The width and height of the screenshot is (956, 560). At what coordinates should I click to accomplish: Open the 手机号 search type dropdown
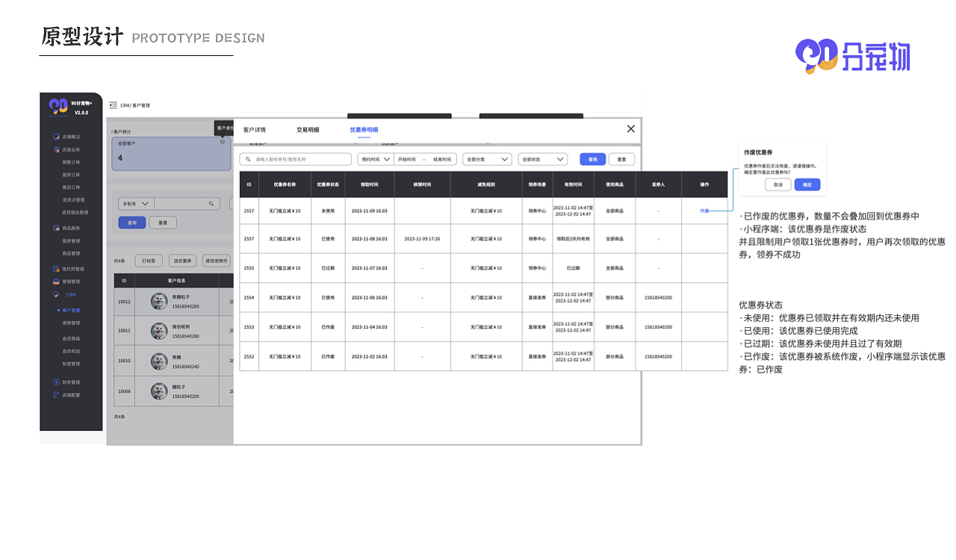pos(136,203)
